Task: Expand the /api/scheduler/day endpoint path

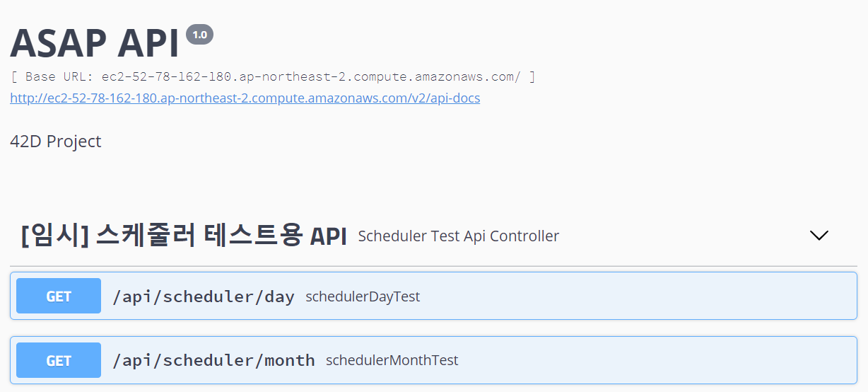Action: pyautogui.click(x=204, y=296)
